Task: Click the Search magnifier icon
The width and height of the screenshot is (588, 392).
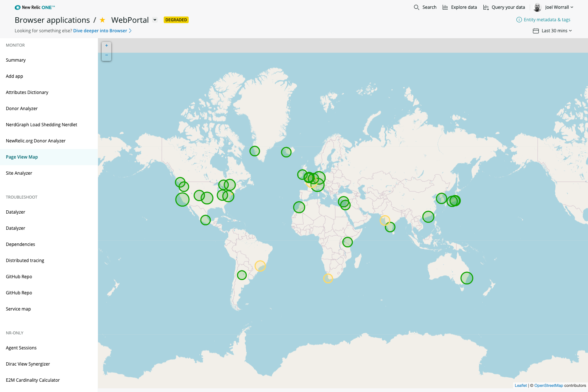Action: (x=417, y=7)
